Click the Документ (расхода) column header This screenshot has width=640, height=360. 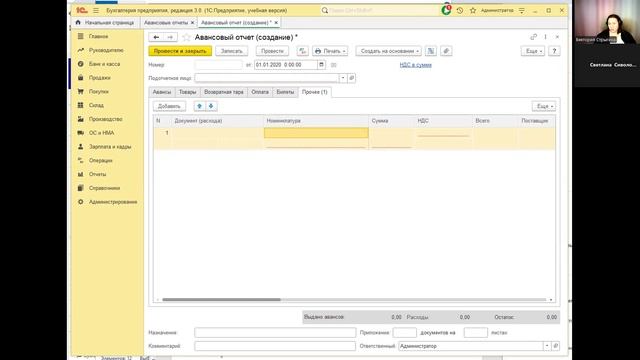tap(218, 121)
